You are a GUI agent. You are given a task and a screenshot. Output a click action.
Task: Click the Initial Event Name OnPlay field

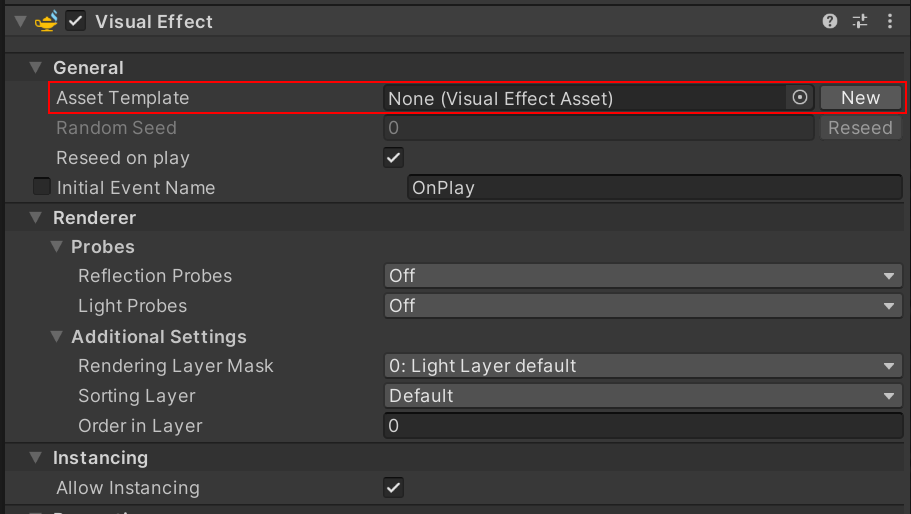(655, 188)
